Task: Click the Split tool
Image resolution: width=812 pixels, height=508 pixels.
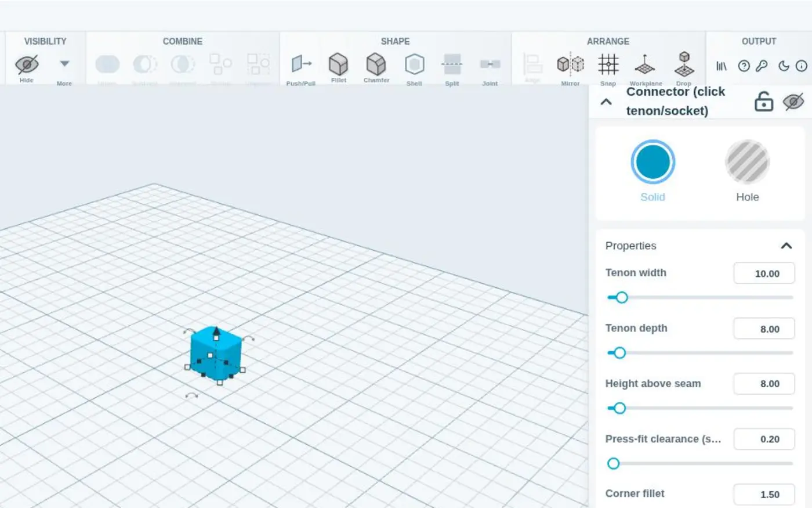Action: 452,69
